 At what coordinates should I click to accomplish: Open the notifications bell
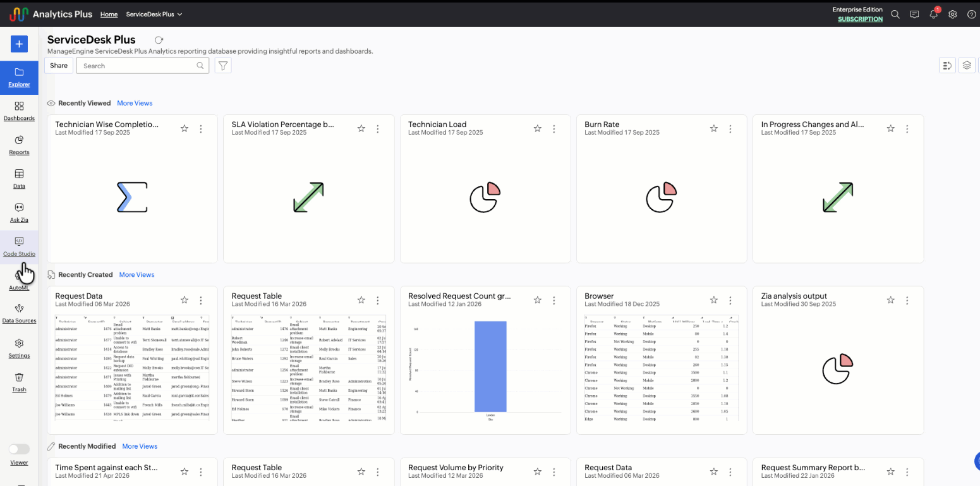[x=933, y=14]
